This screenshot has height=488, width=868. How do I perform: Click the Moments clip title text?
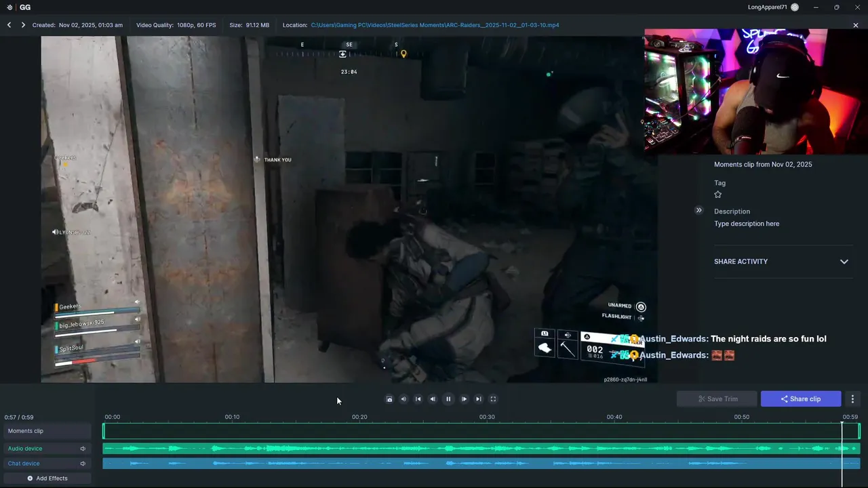(x=763, y=165)
